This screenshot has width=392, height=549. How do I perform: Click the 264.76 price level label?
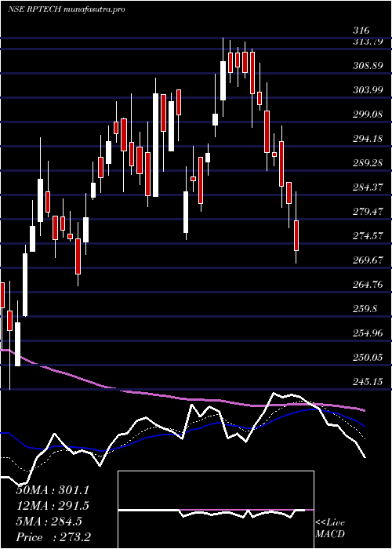(367, 285)
